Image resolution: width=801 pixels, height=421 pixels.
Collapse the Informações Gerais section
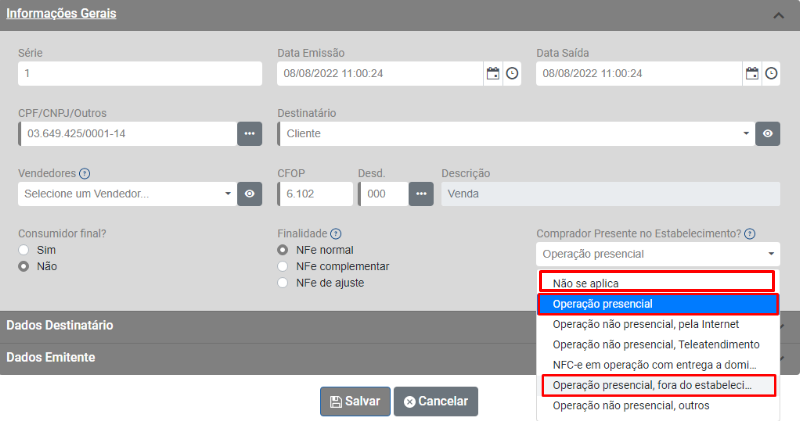[778, 15]
